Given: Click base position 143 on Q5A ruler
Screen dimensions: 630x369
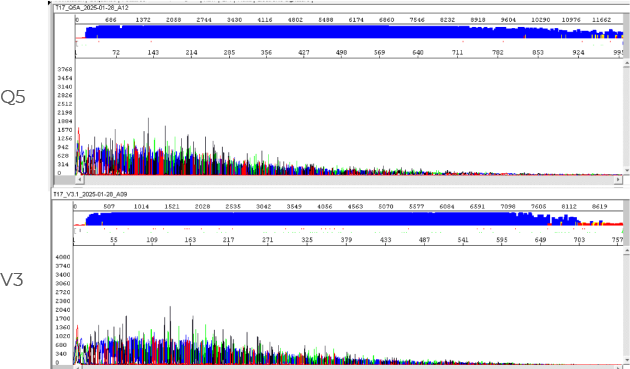Looking at the screenshot, I should coord(153,53).
